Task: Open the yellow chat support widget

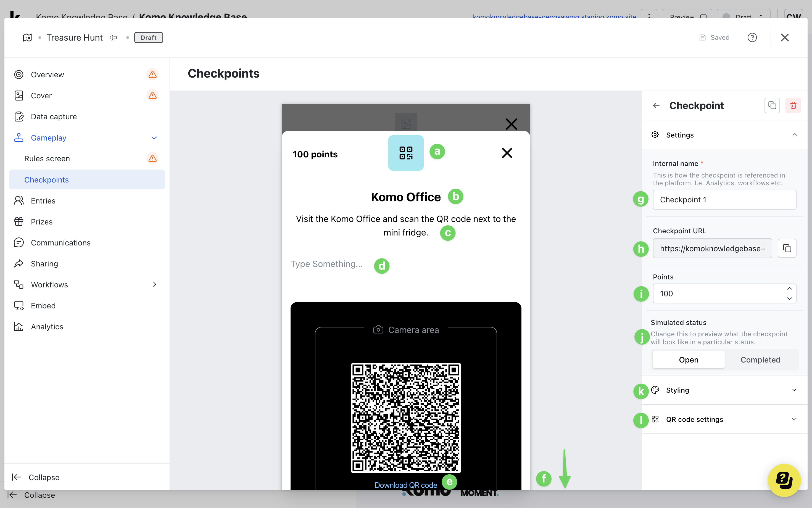Action: [784, 480]
